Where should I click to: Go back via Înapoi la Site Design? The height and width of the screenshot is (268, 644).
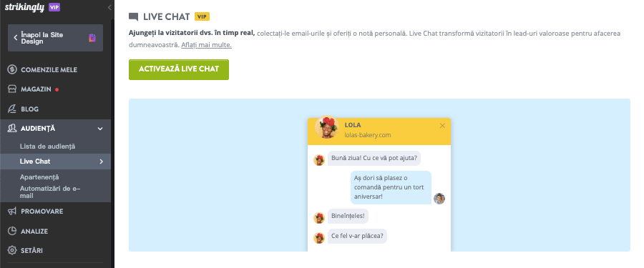point(55,38)
